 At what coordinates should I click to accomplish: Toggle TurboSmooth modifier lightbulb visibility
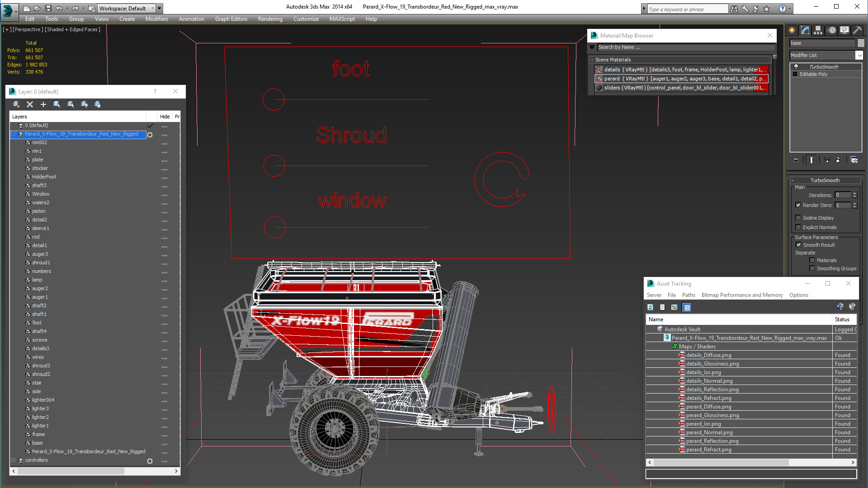point(796,67)
